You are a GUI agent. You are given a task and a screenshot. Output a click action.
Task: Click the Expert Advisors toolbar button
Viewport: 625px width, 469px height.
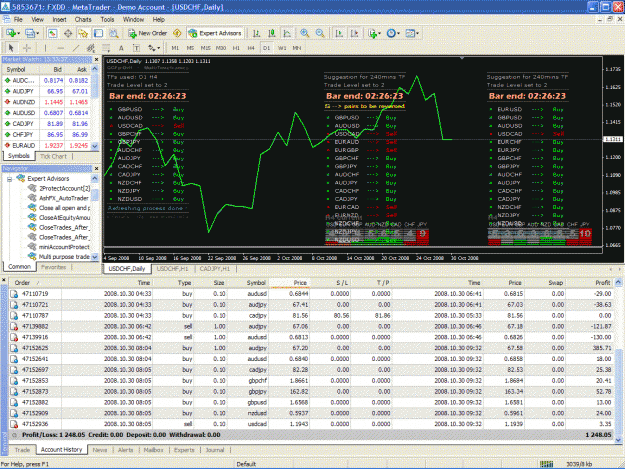tap(215, 33)
